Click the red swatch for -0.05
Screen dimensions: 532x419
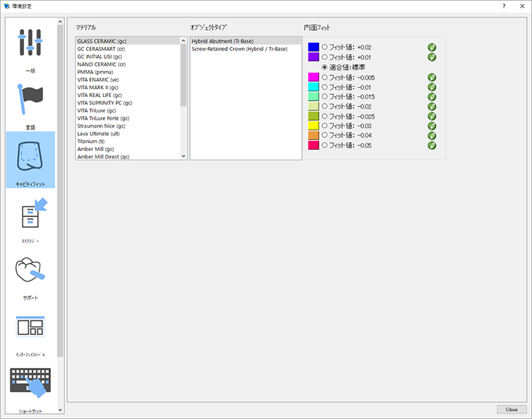point(313,145)
